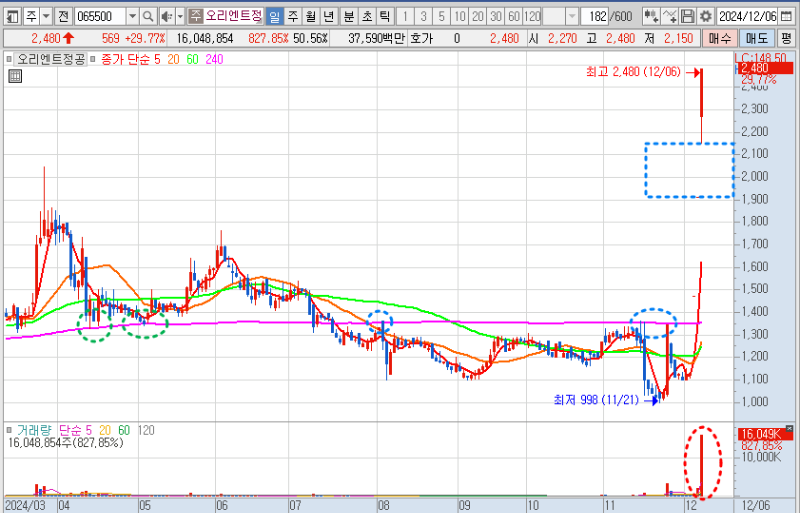Viewport: 800px width, 513px height.
Task: Switch to 틱 tick chart
Action: tap(384, 17)
